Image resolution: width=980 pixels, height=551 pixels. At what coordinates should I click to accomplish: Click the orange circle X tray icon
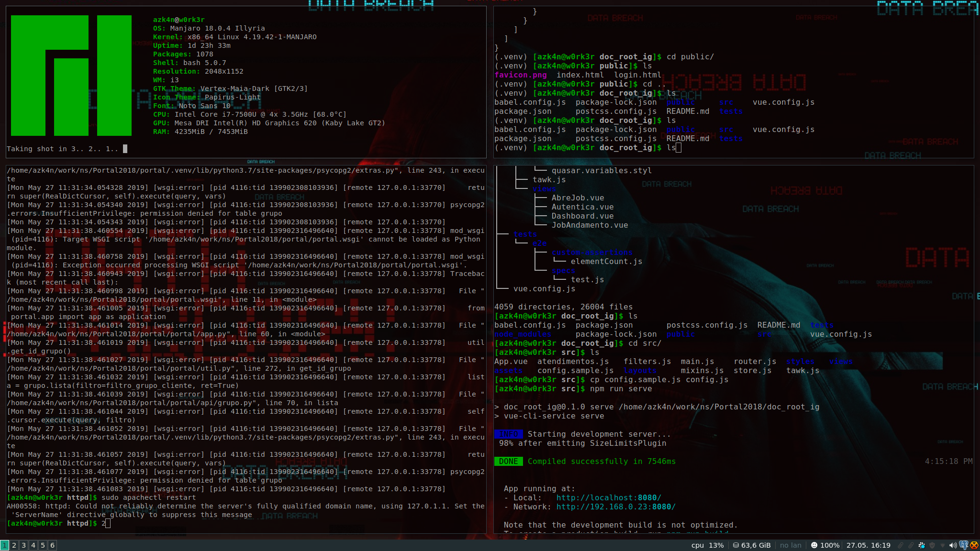(x=974, y=545)
